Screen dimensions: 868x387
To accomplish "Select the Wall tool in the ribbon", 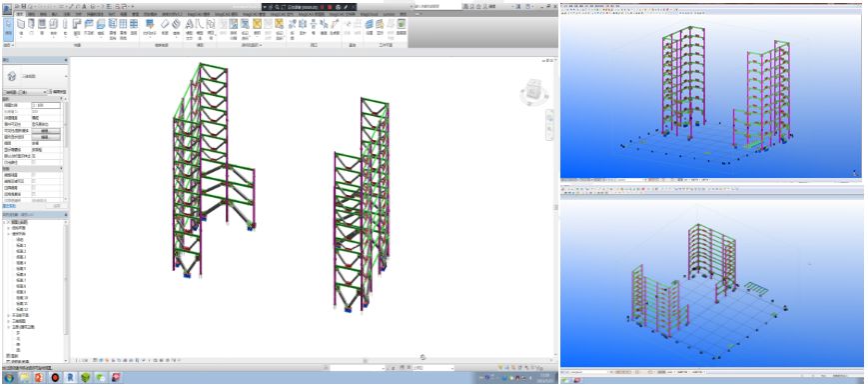I will (21, 27).
